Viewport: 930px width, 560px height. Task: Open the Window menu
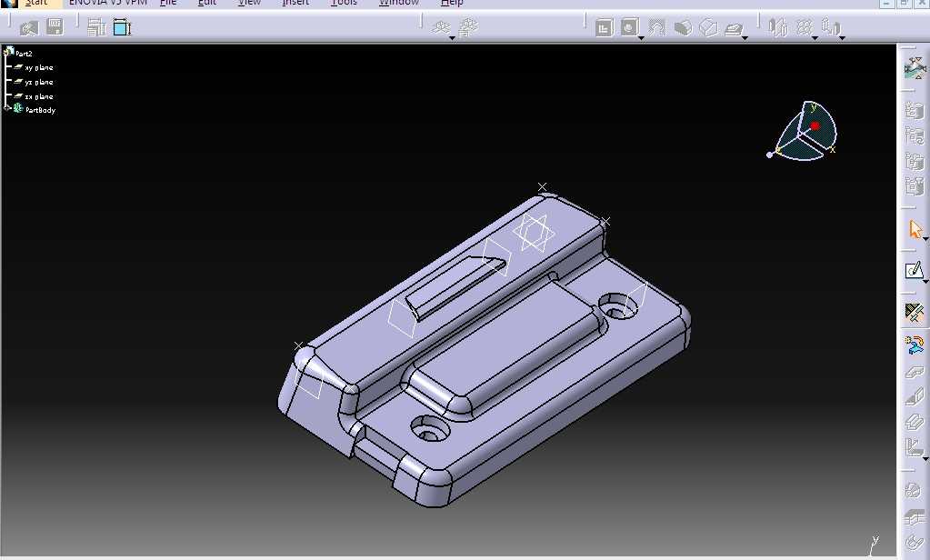[399, 3]
